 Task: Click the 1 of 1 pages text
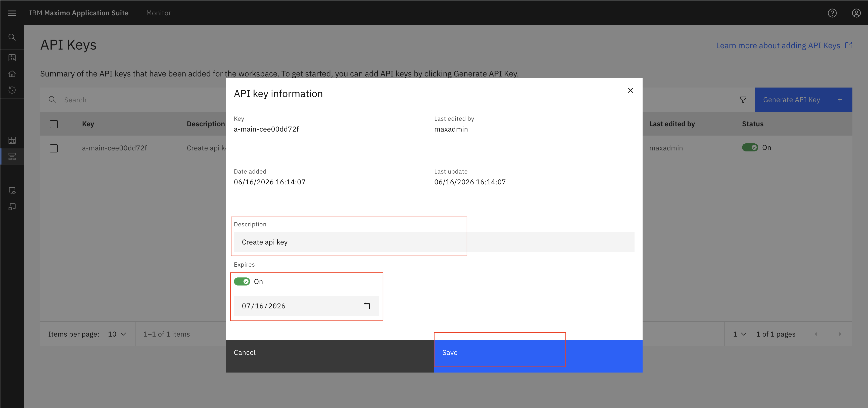pos(775,334)
